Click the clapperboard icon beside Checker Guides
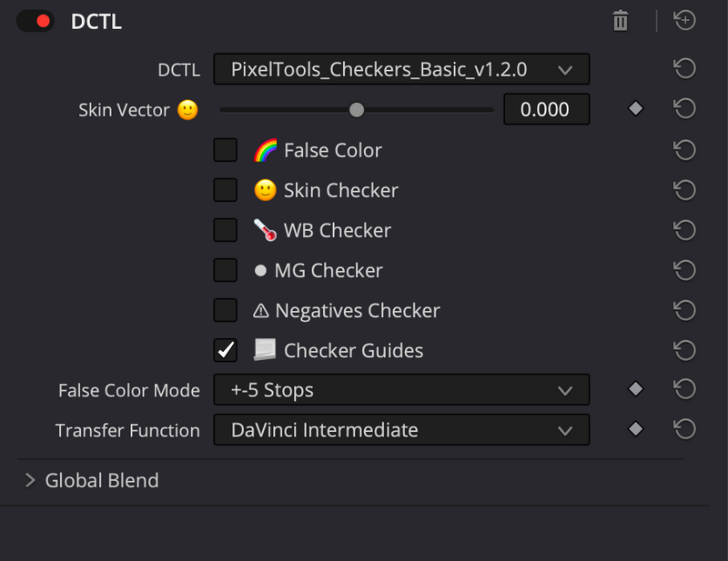This screenshot has height=561, width=728. [263, 350]
